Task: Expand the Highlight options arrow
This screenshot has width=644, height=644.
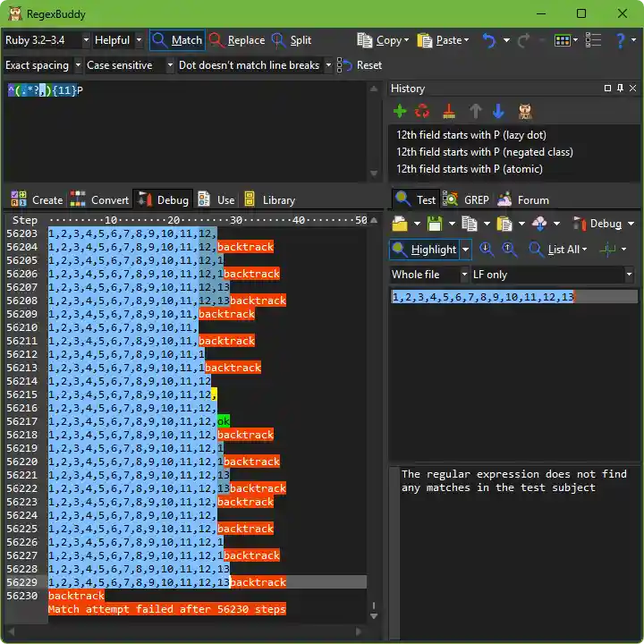Action: (465, 250)
